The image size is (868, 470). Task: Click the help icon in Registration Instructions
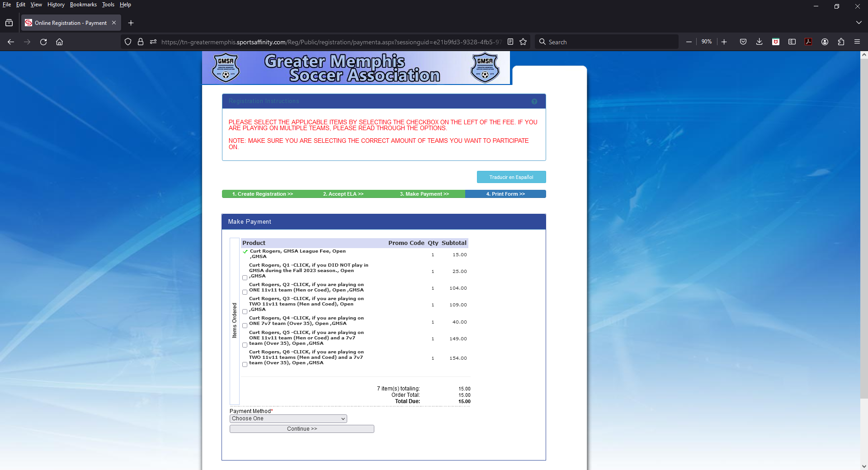click(534, 102)
